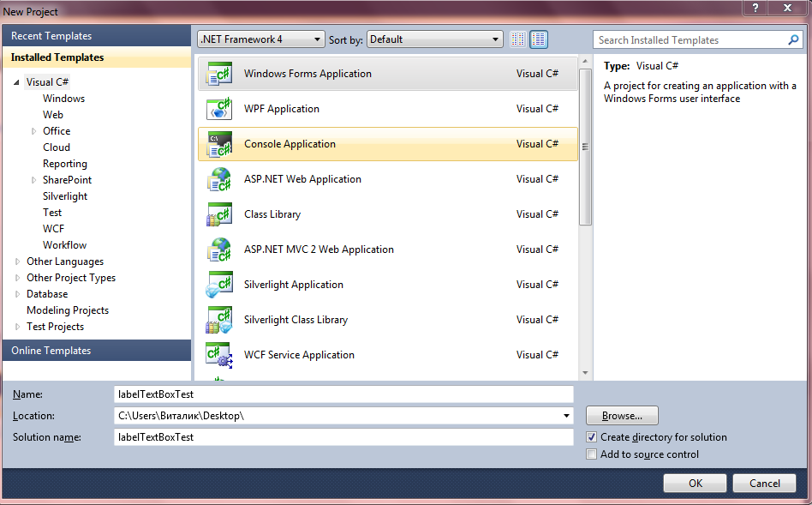The width and height of the screenshot is (812, 505).
Task: Select the Silverlight Application template name
Action: click(294, 285)
